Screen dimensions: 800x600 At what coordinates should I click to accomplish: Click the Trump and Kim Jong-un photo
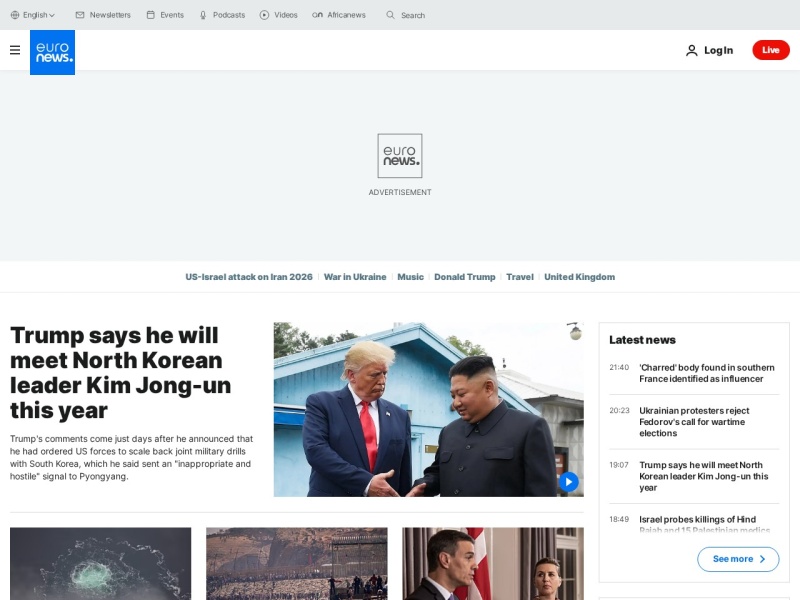429,409
